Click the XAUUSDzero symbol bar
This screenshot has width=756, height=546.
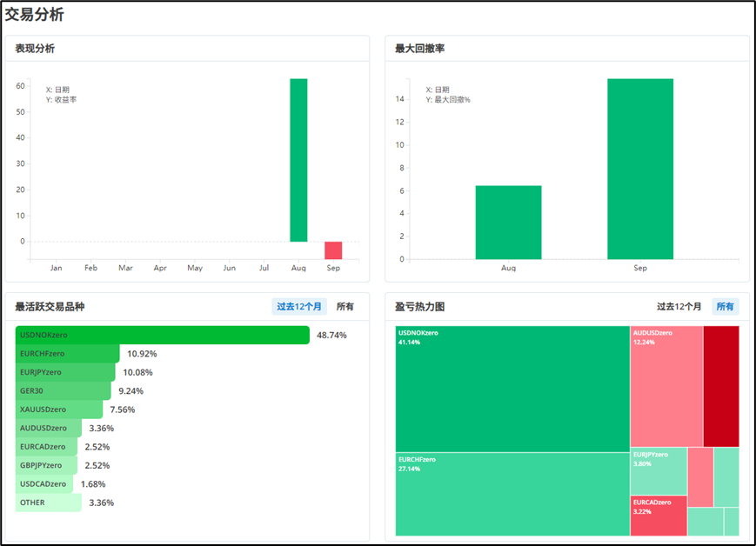[x=58, y=409]
